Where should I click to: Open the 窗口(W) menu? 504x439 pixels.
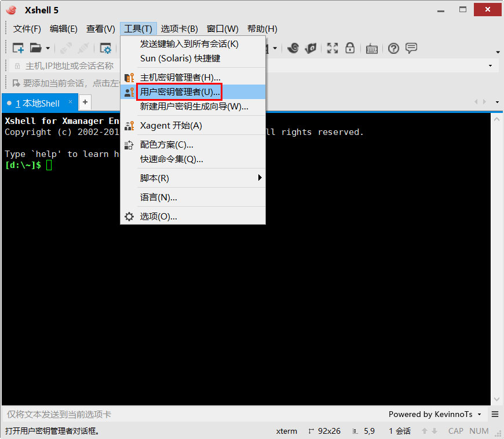pyautogui.click(x=222, y=29)
